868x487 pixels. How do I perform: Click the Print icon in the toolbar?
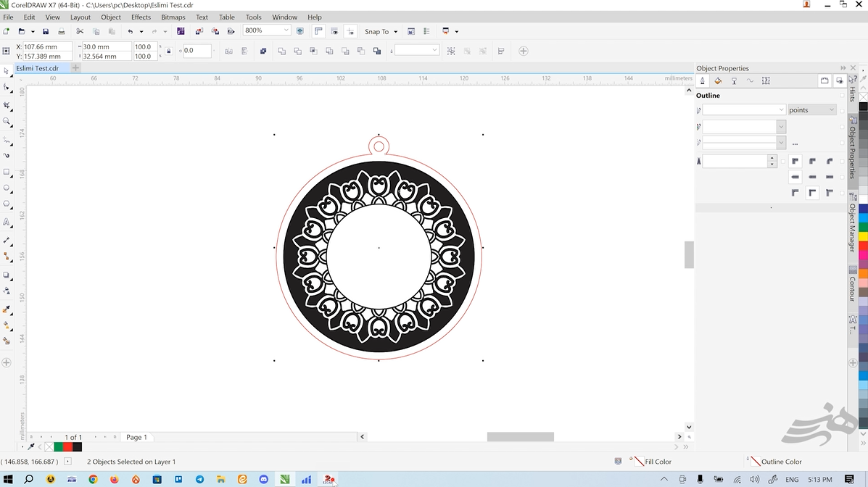coord(62,31)
